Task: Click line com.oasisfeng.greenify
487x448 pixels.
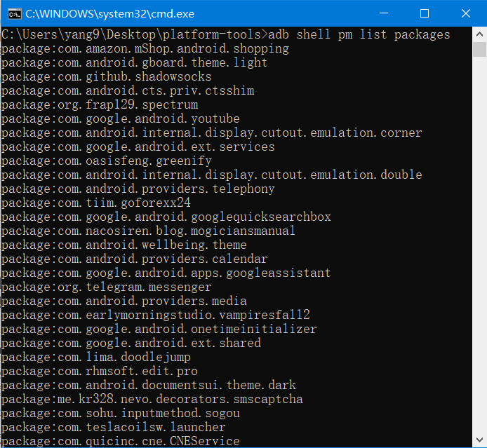Action: pyautogui.click(x=106, y=161)
